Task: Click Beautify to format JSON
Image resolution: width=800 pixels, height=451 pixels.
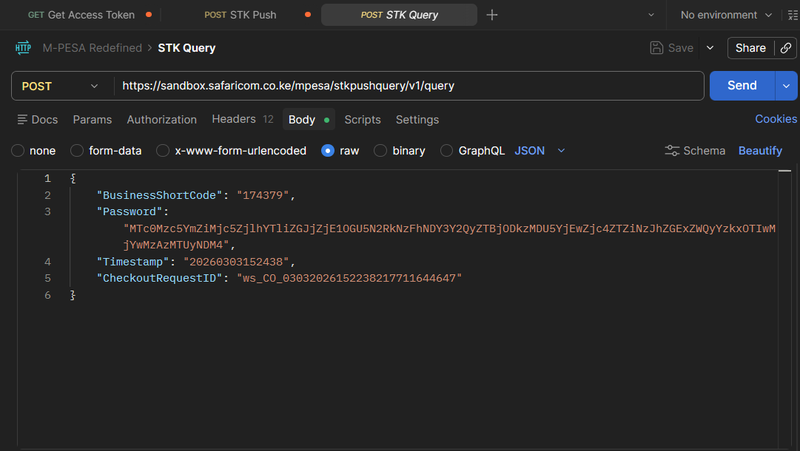Action: click(760, 151)
